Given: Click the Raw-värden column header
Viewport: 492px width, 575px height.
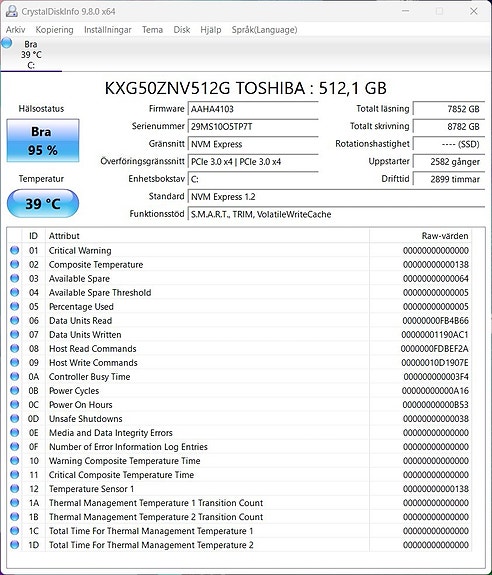Looking at the screenshot, I should tap(421, 236).
